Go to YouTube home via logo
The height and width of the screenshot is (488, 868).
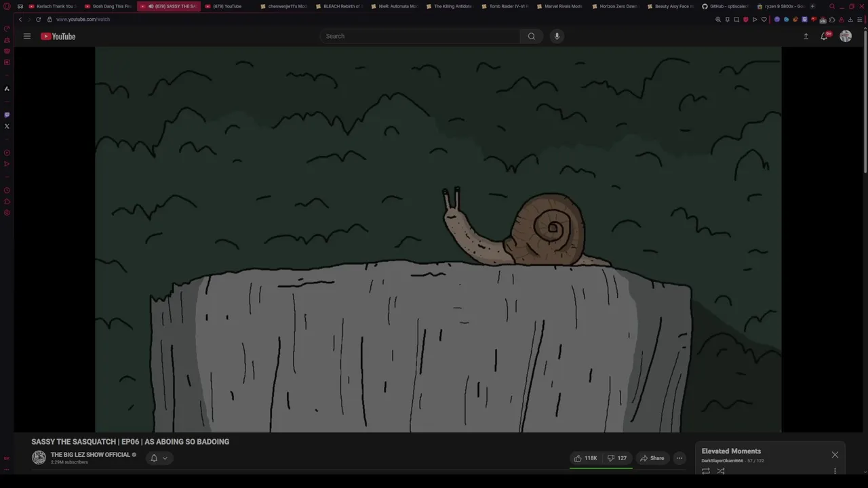pos(58,36)
